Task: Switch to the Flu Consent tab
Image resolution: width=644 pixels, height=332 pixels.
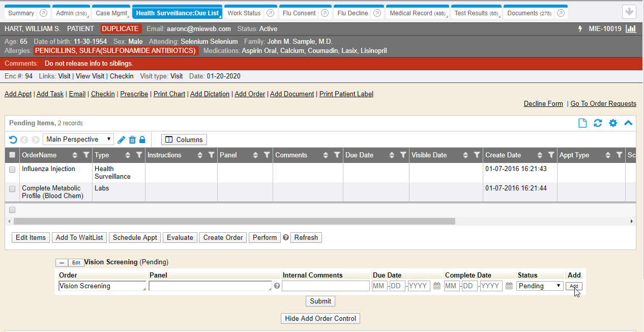Action: coord(298,13)
